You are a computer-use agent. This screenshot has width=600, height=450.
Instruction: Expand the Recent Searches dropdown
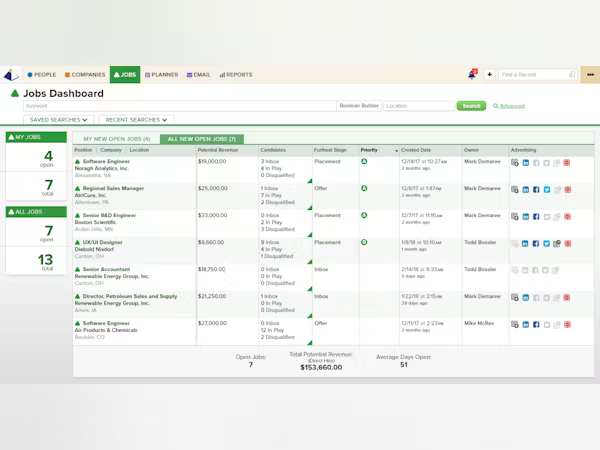click(x=137, y=120)
